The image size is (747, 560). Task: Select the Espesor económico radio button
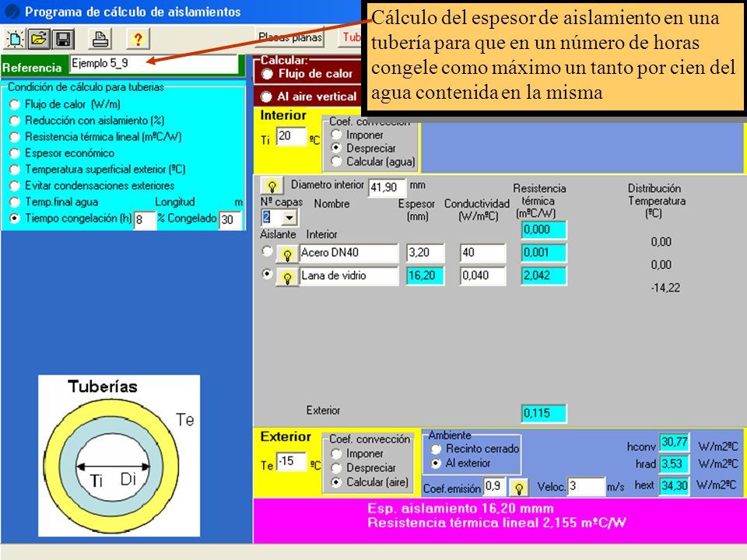coord(15,153)
